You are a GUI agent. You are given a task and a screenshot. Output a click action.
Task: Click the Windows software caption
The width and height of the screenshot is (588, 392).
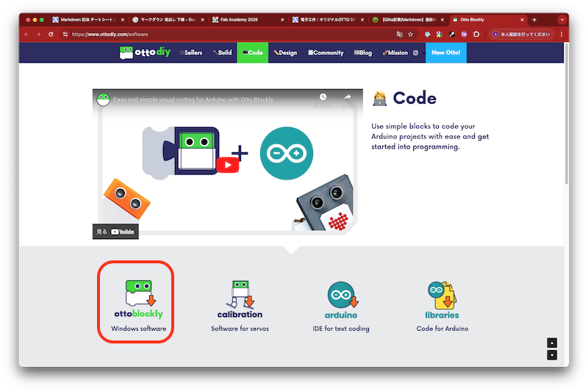tap(138, 329)
